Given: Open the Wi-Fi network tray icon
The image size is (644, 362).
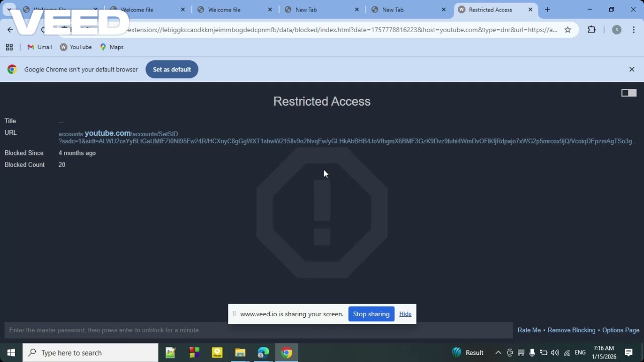Looking at the screenshot, I should click(567, 353).
